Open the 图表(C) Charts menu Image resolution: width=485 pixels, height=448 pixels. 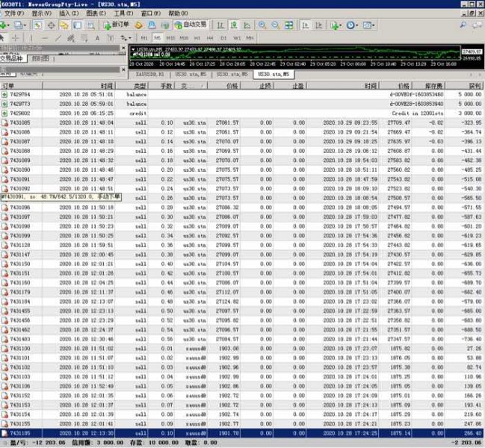(x=96, y=13)
